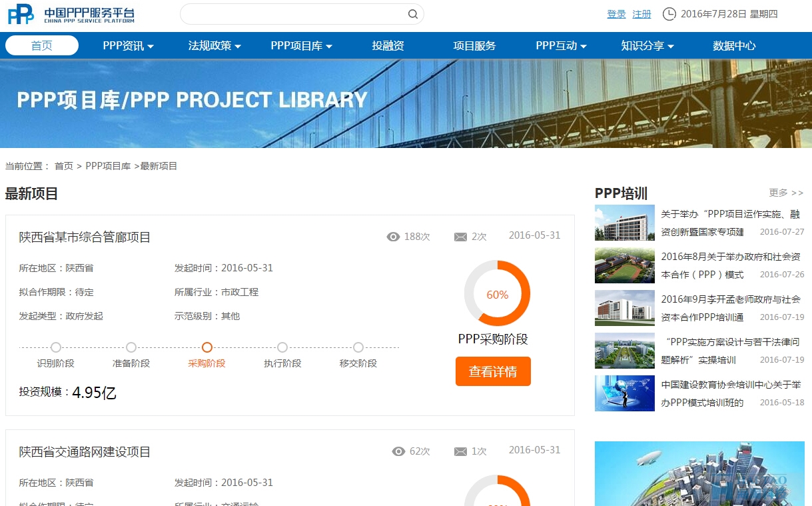
Task: Click the eye views icon showing 188次
Action: [394, 237]
